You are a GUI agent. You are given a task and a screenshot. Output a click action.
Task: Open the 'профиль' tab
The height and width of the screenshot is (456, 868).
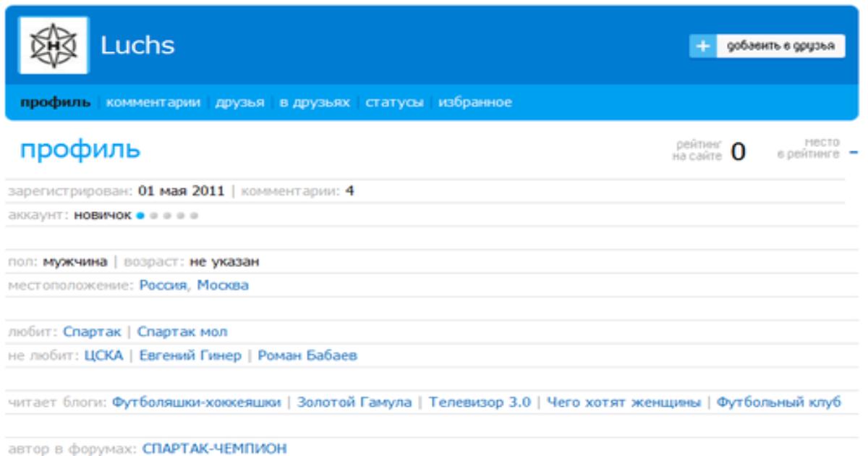pos(55,103)
